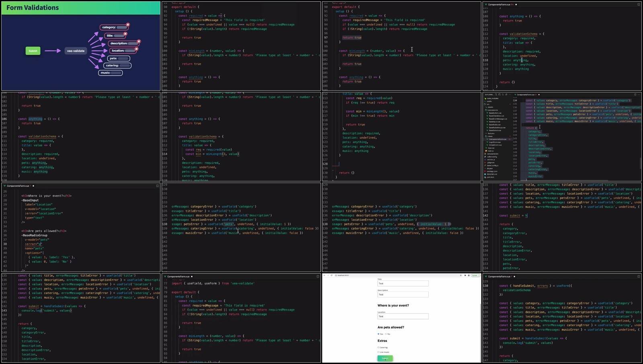Image resolution: width=643 pixels, height=364 pixels.
Task: Click the split editor icon in the explorer frame
Action: [635, 95]
